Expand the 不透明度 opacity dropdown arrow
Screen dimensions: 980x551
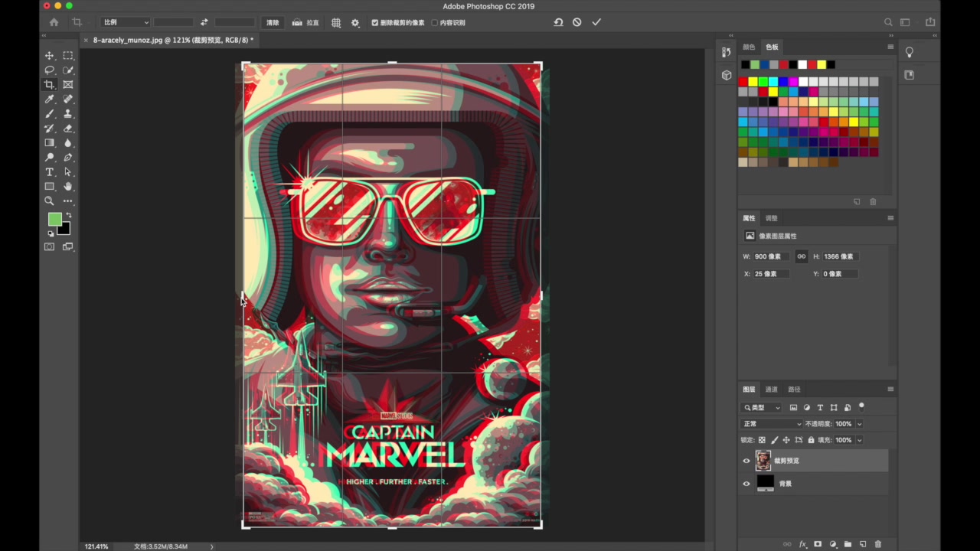859,424
